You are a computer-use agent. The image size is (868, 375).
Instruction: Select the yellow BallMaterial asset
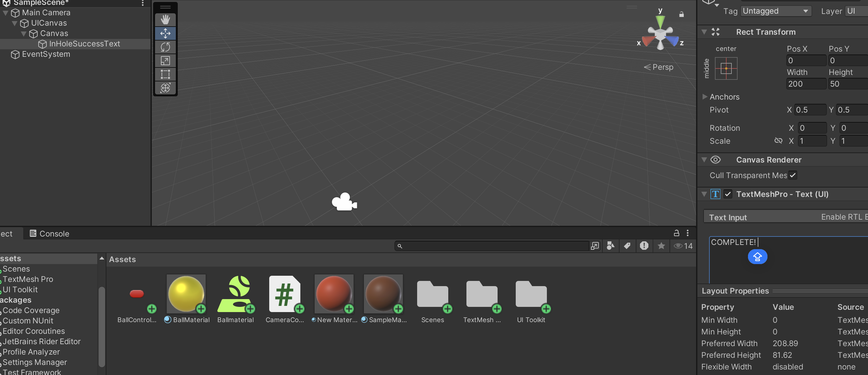[186, 299]
